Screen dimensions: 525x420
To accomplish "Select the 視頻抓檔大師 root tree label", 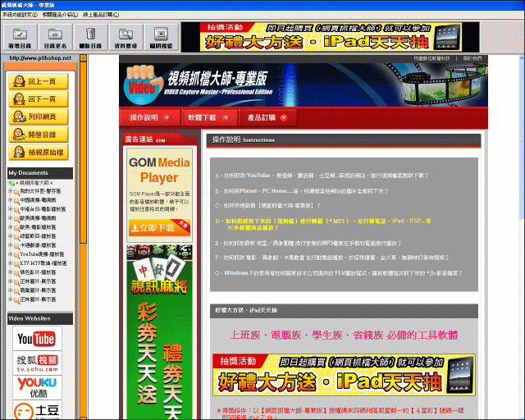I will click(34, 183).
